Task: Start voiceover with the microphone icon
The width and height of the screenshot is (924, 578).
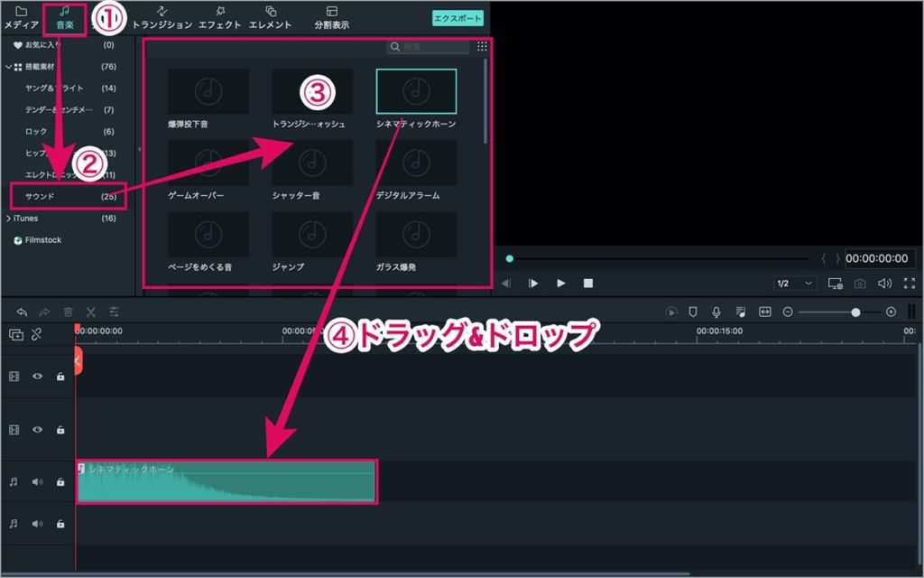Action: (x=716, y=312)
